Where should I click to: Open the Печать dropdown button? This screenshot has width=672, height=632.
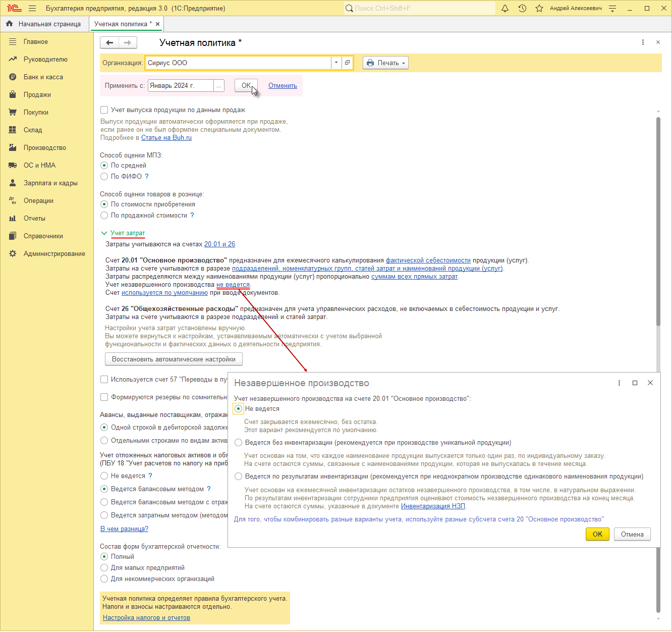(385, 63)
